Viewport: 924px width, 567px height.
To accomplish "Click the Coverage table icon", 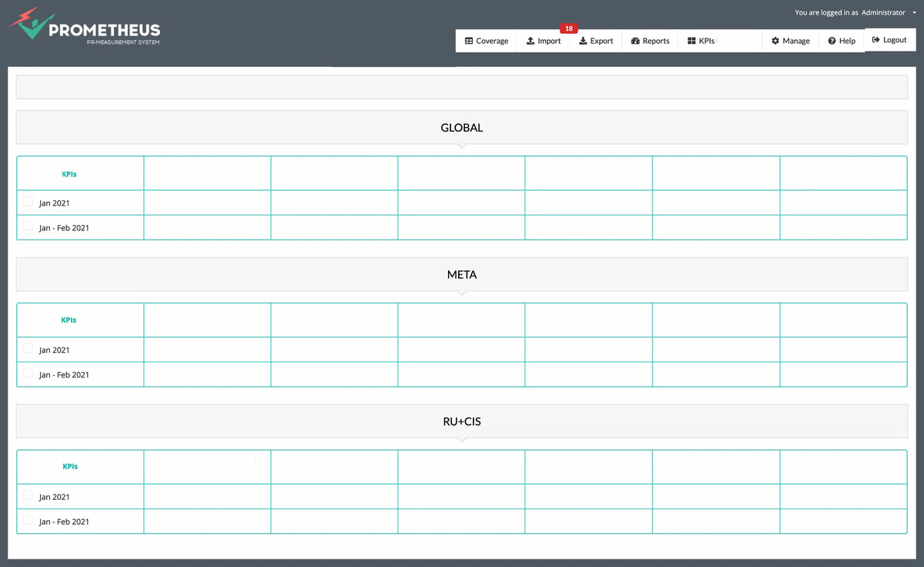I will [469, 41].
